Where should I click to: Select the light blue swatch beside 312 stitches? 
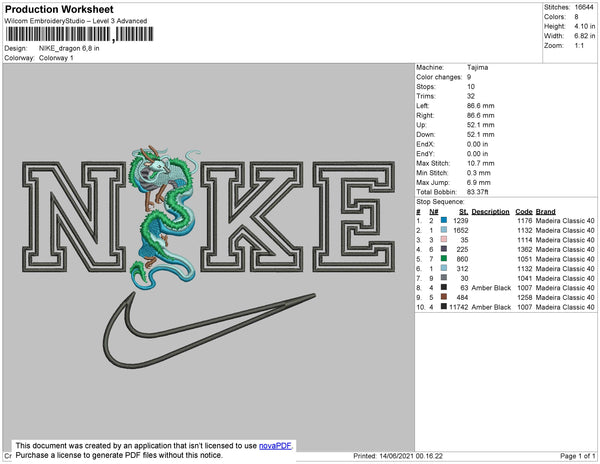444,268
